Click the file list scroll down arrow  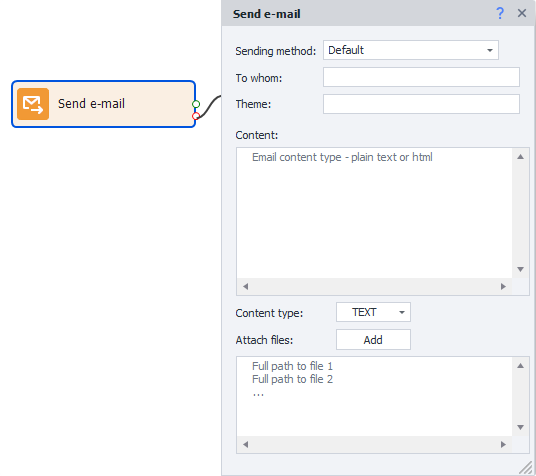pos(520,427)
